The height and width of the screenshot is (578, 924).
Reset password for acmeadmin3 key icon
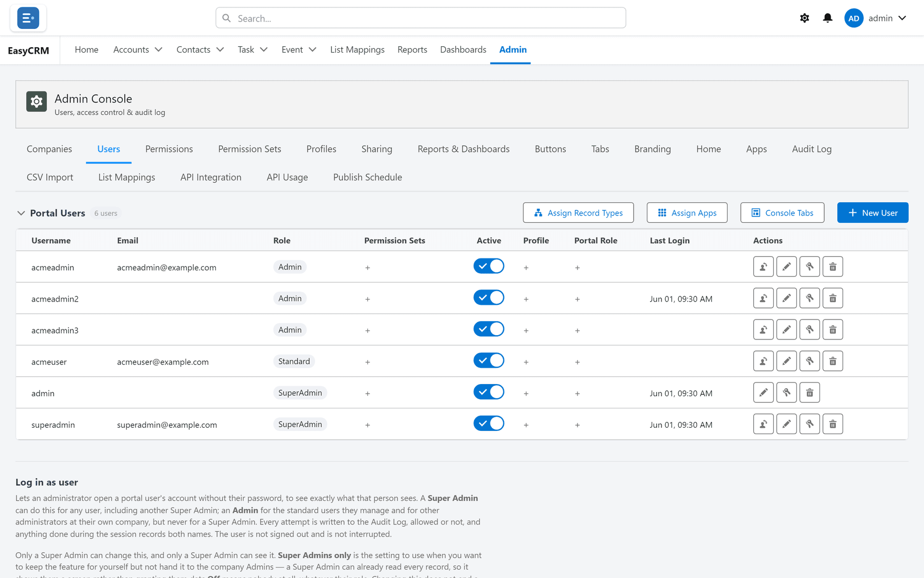810,330
